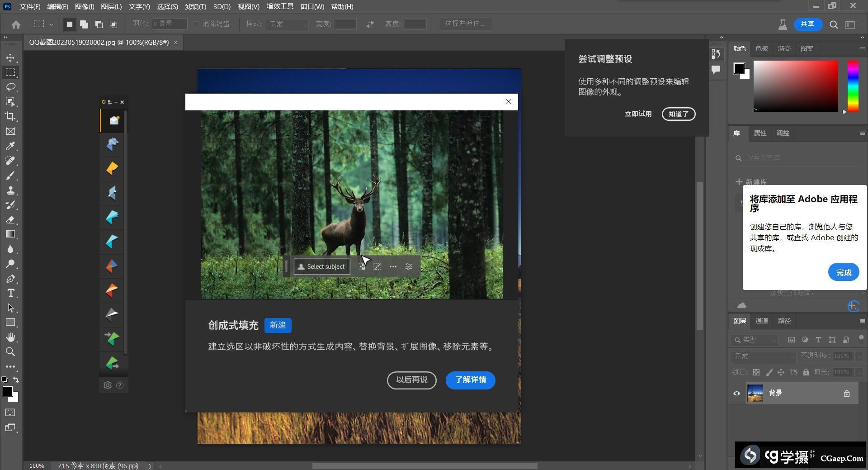The width and height of the screenshot is (868, 470).
Task: Hide the 背景 layer visibility
Action: [x=736, y=393]
